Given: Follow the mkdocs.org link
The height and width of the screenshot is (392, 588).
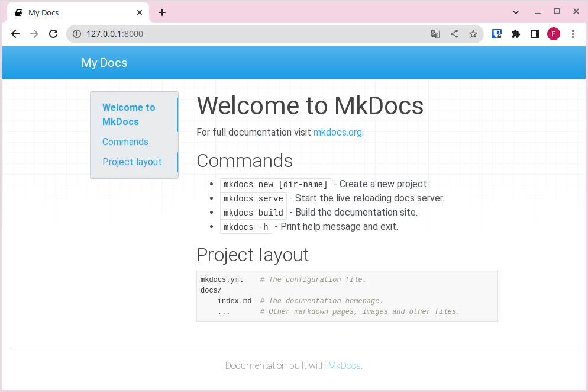Looking at the screenshot, I should pos(337,133).
